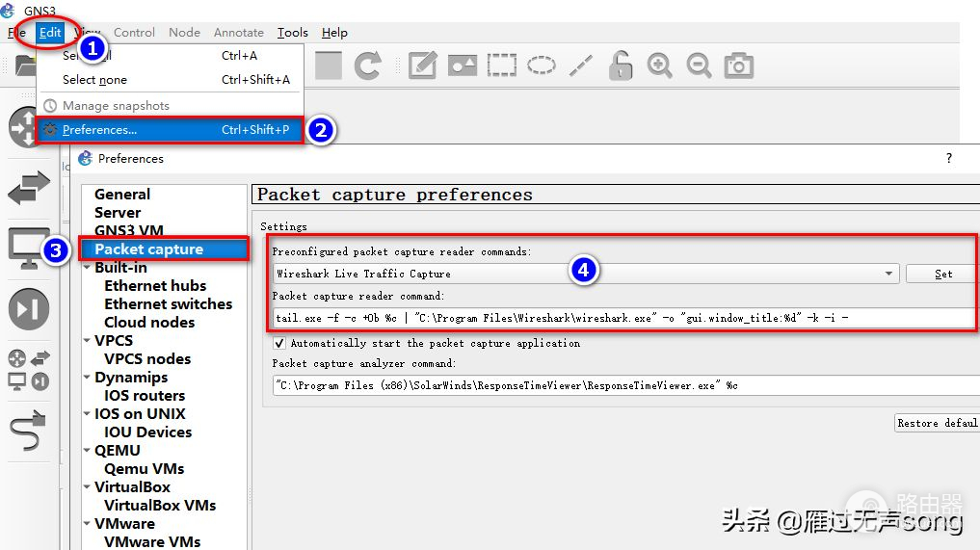Click the Zoom out magnifier icon
The image size is (980, 550).
pyautogui.click(x=699, y=65)
